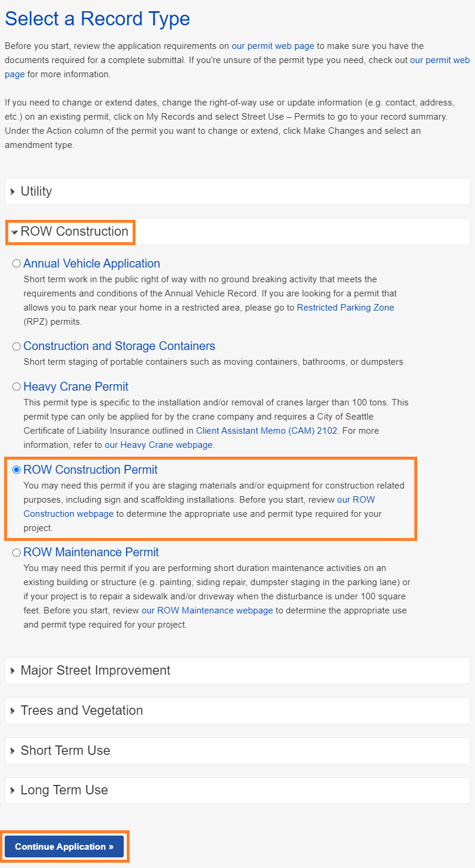Expand the Long Term Use section
Screen dimensions: 475x868
click(64, 790)
